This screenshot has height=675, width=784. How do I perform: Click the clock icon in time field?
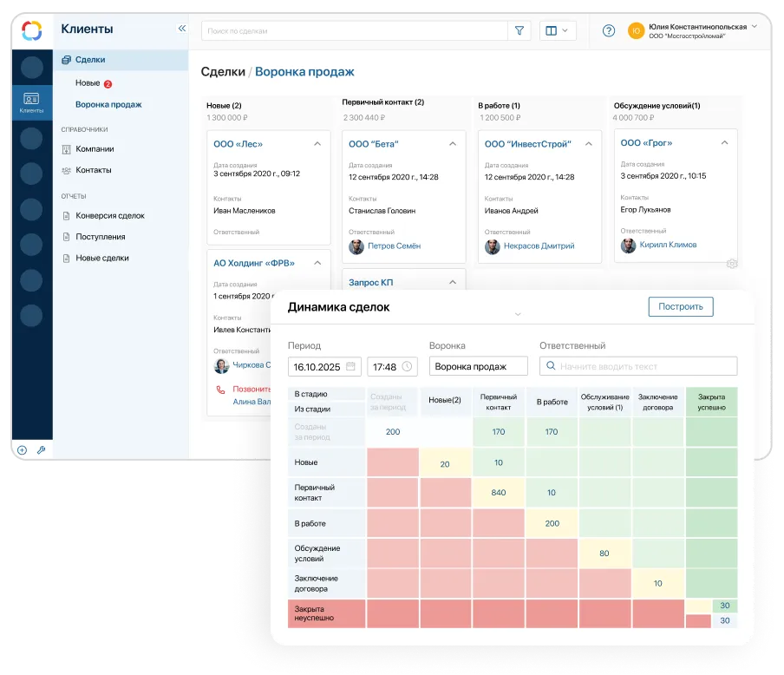pyautogui.click(x=407, y=366)
